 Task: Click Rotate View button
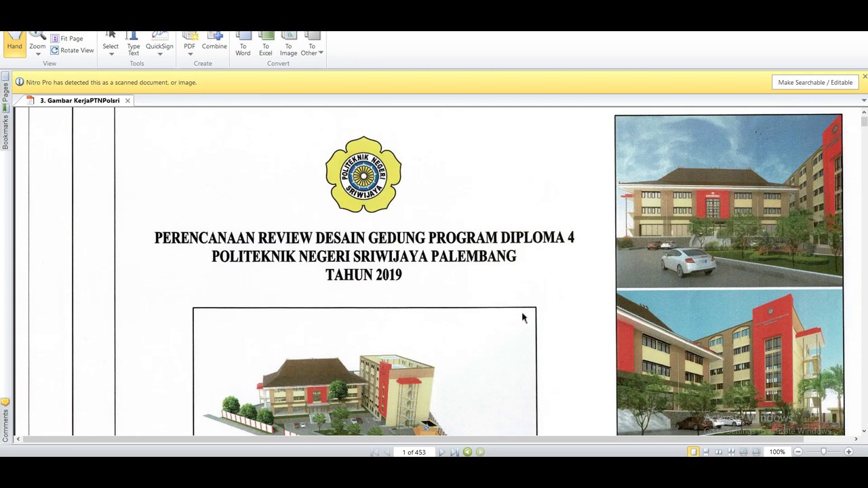coord(72,50)
